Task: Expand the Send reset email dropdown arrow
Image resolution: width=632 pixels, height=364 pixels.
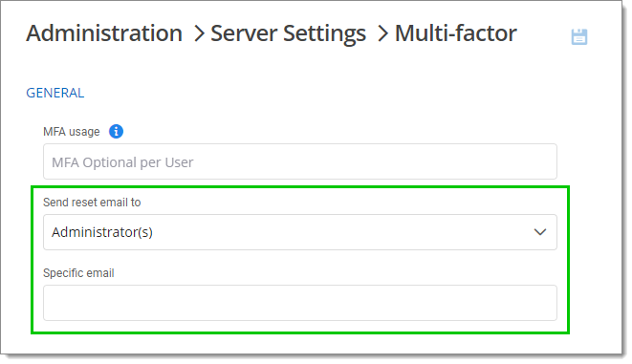Action: click(x=539, y=232)
